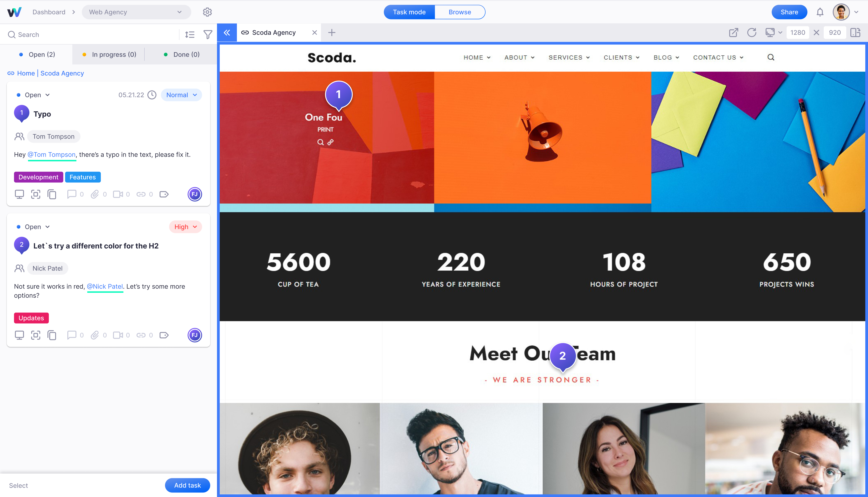Click the copy icon on the H2 color task
Image resolution: width=868 pixels, height=497 pixels.
52,335
